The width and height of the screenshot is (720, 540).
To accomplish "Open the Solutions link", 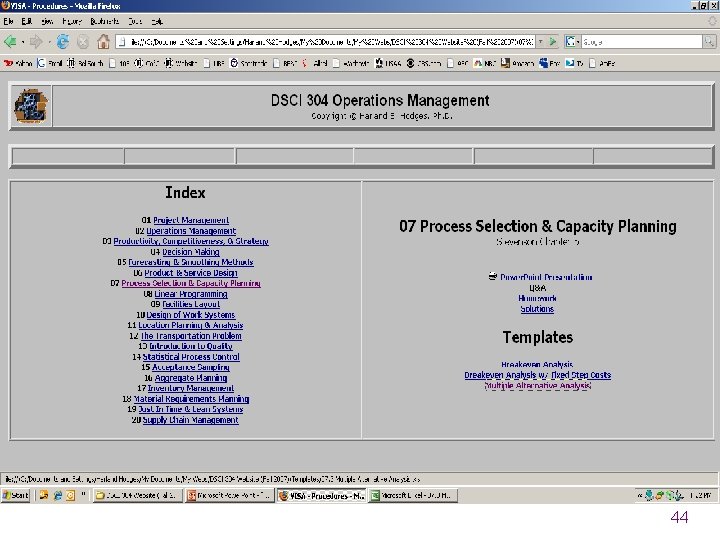I will tap(537, 309).
